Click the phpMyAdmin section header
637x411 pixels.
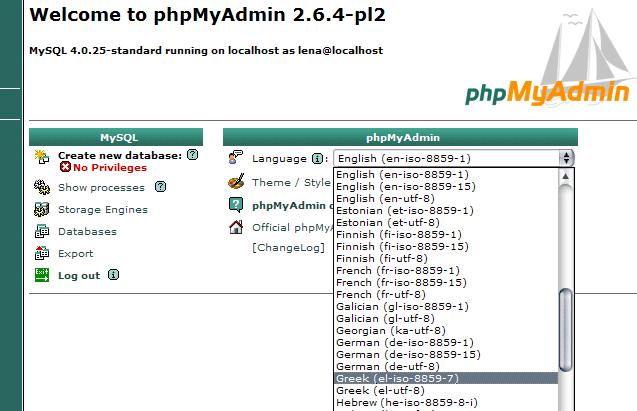click(400, 137)
